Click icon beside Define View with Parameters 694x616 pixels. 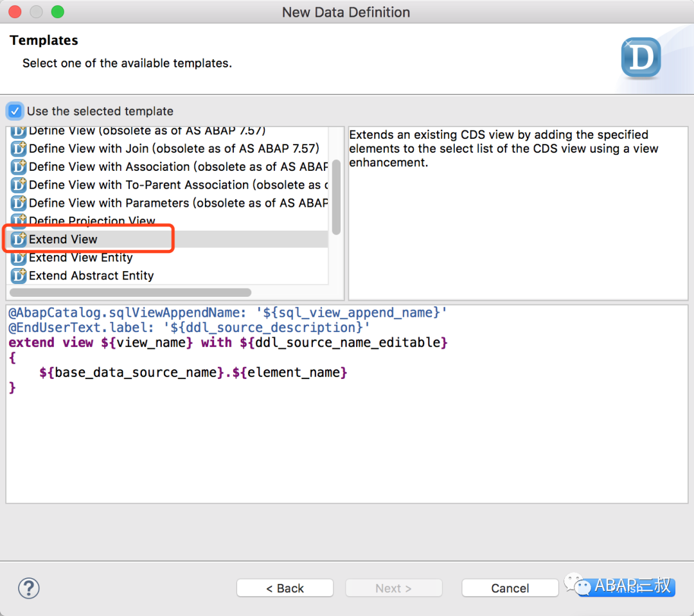[19, 203]
